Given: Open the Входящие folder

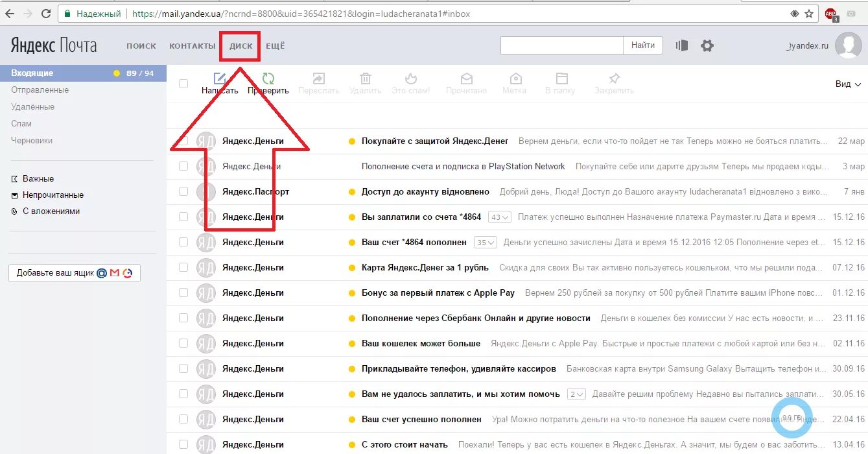Looking at the screenshot, I should [x=83, y=73].
